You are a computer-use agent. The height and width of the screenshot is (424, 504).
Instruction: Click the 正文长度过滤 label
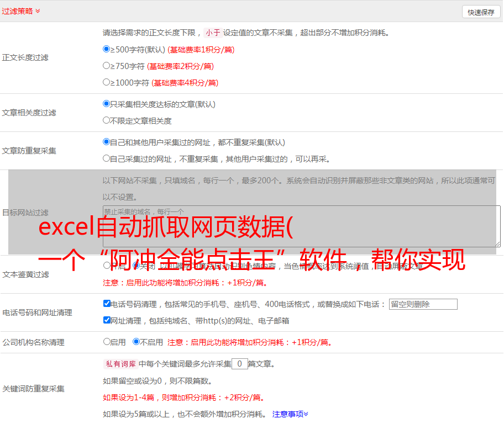25,57
